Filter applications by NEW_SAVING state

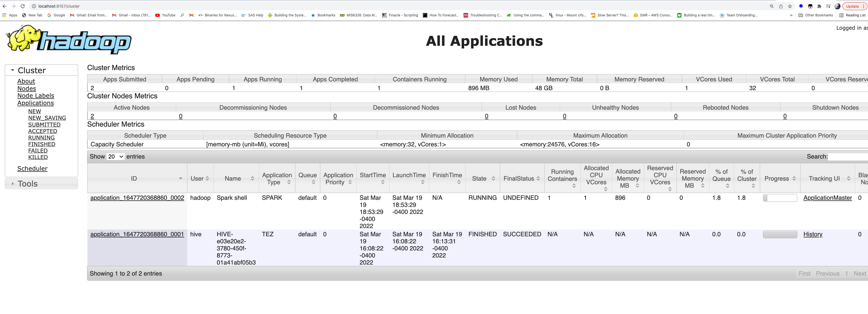[x=47, y=118]
